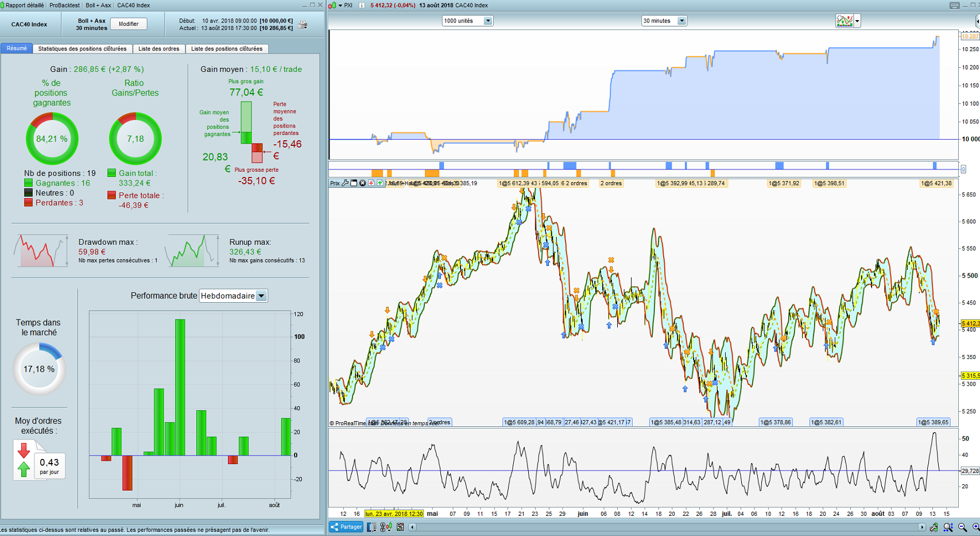Click the 29,728 indicator value label
Image resolution: width=980 pixels, height=536 pixels.
pyautogui.click(x=970, y=471)
